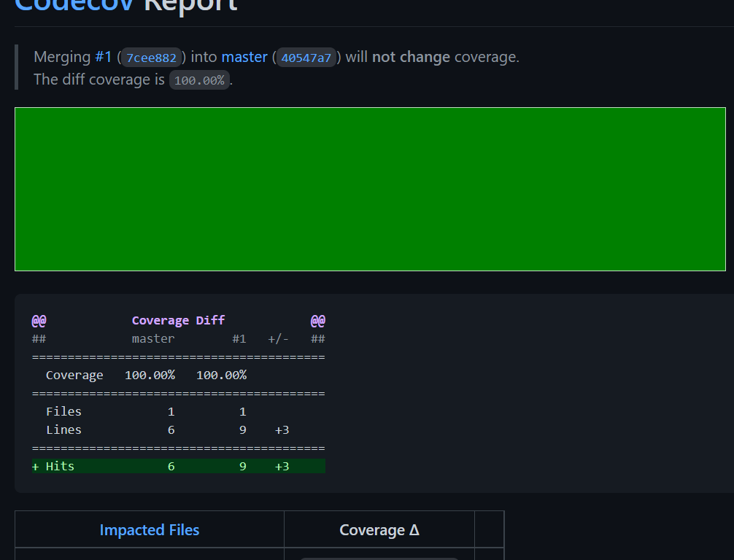Open the Impacted Files link
The image size is (734, 560).
tap(149, 530)
